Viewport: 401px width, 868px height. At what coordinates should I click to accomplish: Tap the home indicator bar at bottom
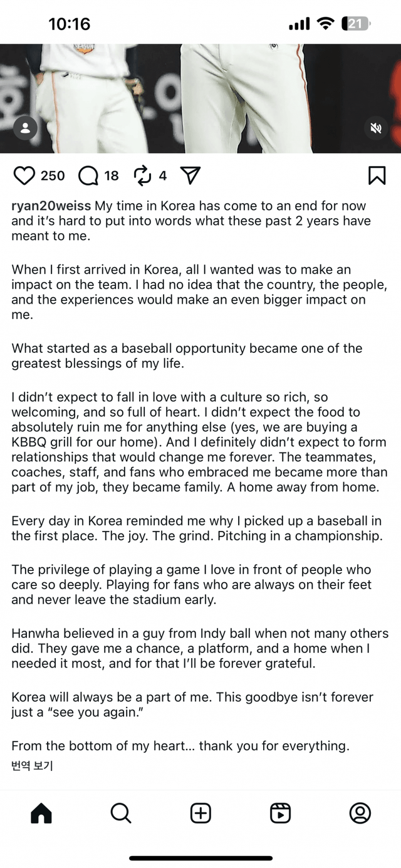click(200, 858)
